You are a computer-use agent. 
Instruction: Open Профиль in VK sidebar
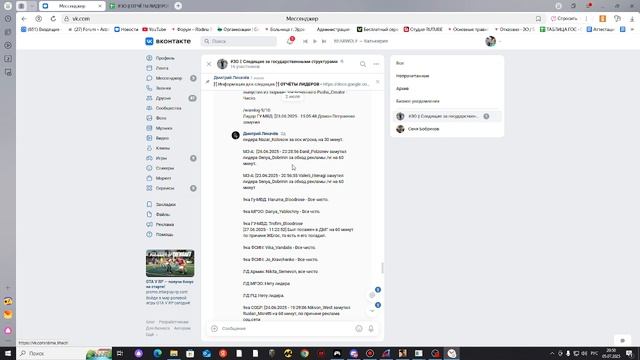tap(165, 58)
